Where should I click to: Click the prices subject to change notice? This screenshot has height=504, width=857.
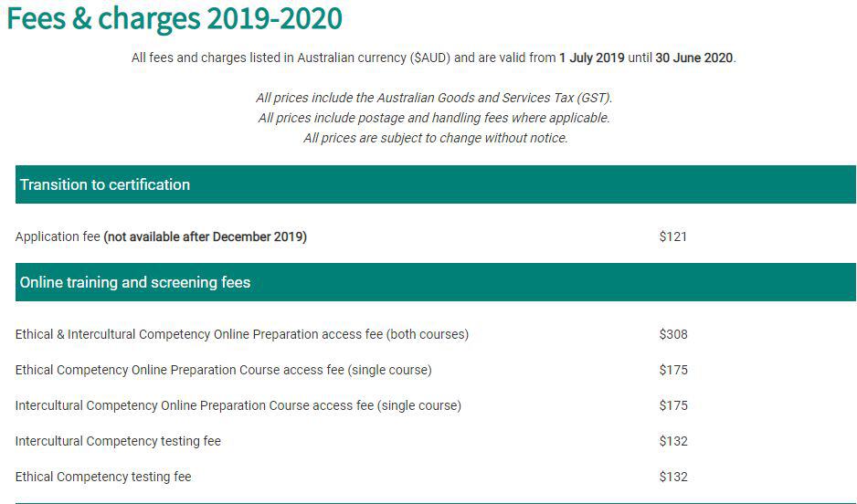coord(436,138)
